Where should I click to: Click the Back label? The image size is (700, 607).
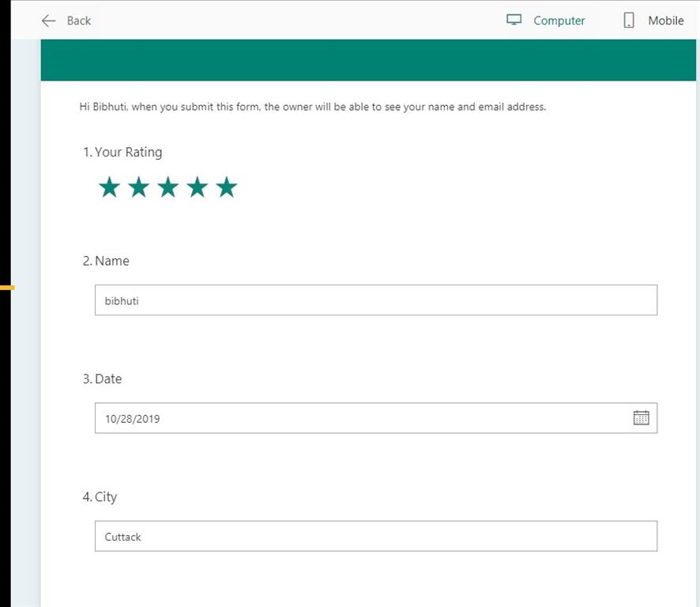tap(79, 21)
